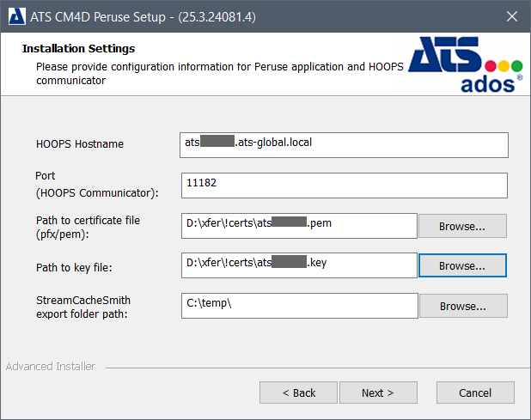Click the 'Installation Settings' heading
This screenshot has width=531, height=420.
[x=78, y=49]
